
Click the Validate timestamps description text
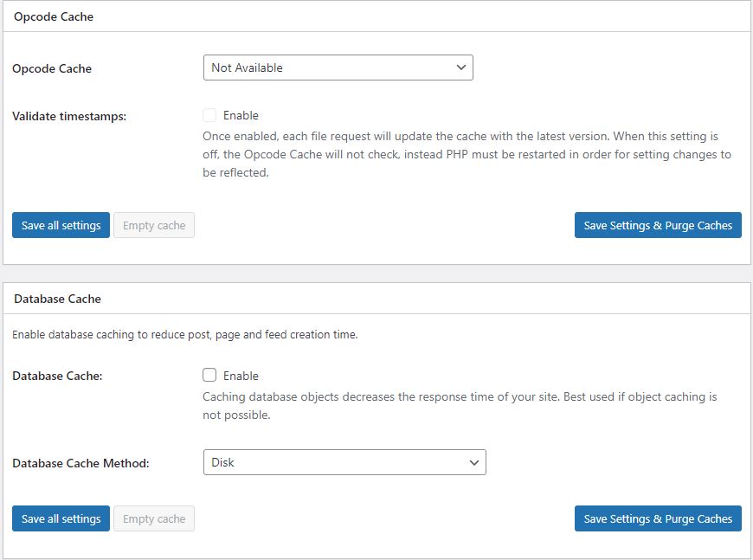467,155
